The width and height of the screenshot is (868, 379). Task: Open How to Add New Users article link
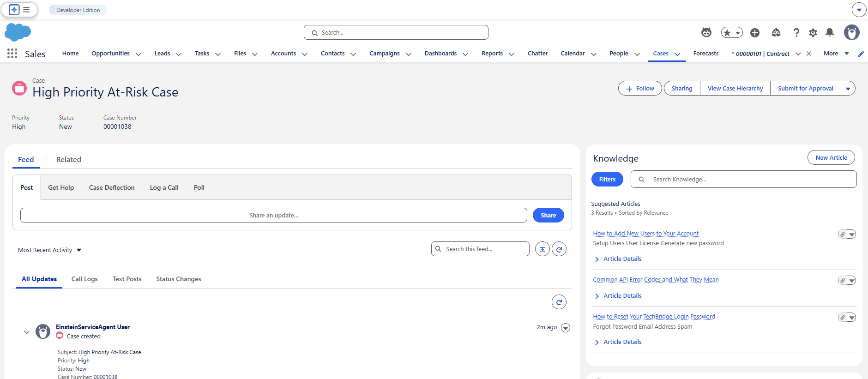click(645, 234)
